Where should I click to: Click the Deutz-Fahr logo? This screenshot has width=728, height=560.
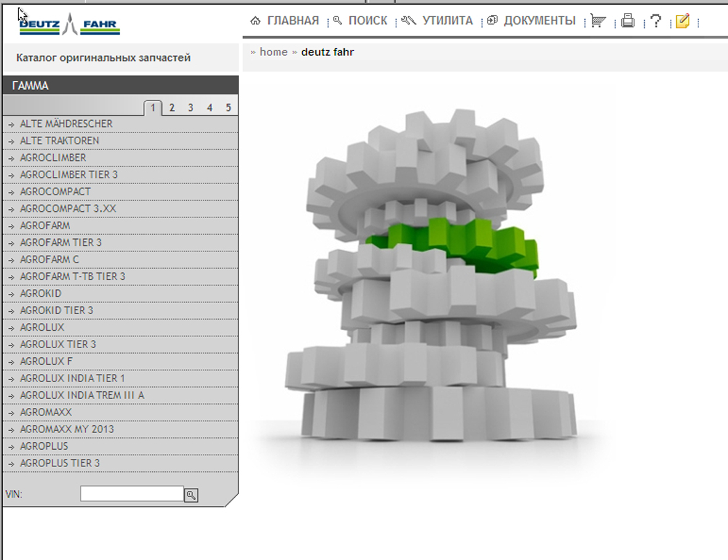pos(69,25)
